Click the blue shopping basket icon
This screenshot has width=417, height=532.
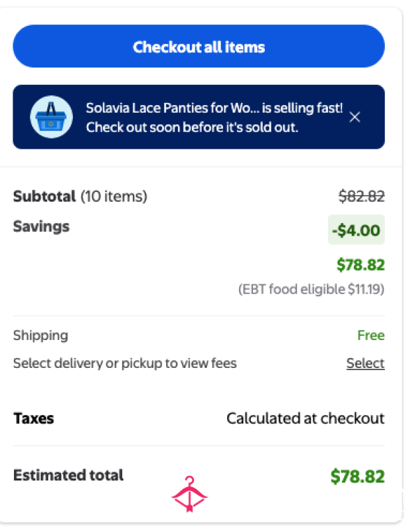tap(51, 117)
